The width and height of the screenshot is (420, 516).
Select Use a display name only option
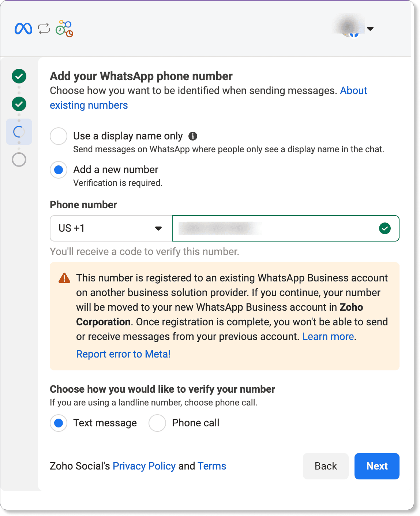(59, 136)
